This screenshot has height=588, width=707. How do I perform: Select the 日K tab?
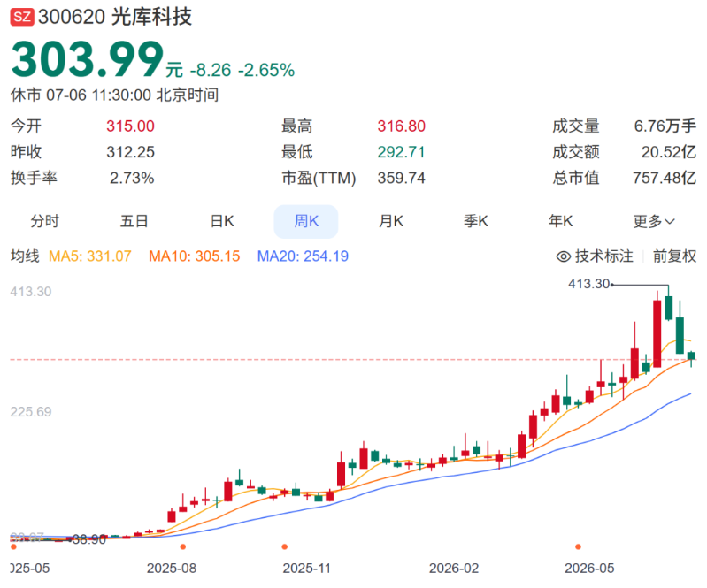pos(222,221)
